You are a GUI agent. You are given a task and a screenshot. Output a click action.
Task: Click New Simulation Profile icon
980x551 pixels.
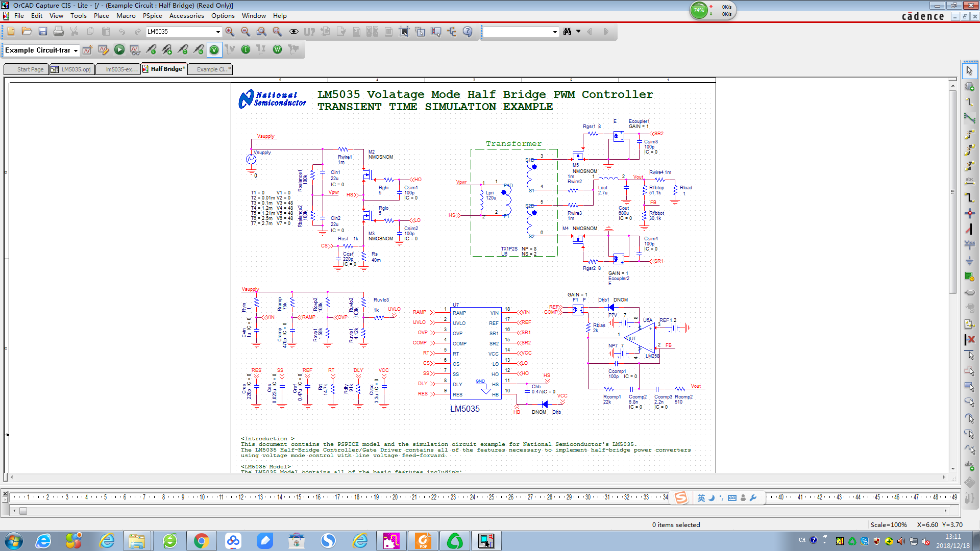(x=87, y=49)
